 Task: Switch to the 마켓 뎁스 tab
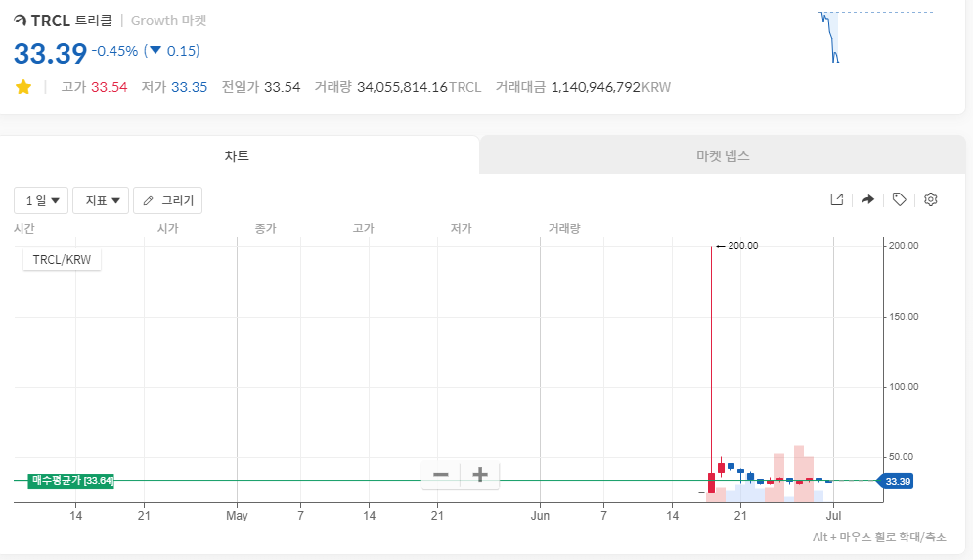click(x=723, y=155)
